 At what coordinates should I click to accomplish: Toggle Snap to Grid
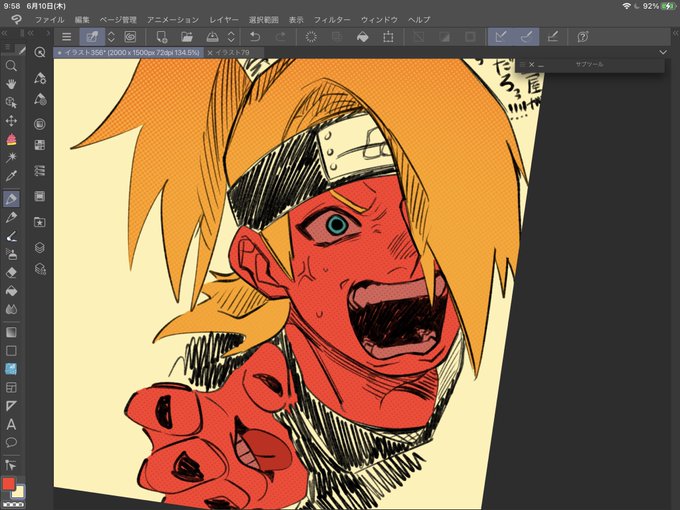coord(552,37)
